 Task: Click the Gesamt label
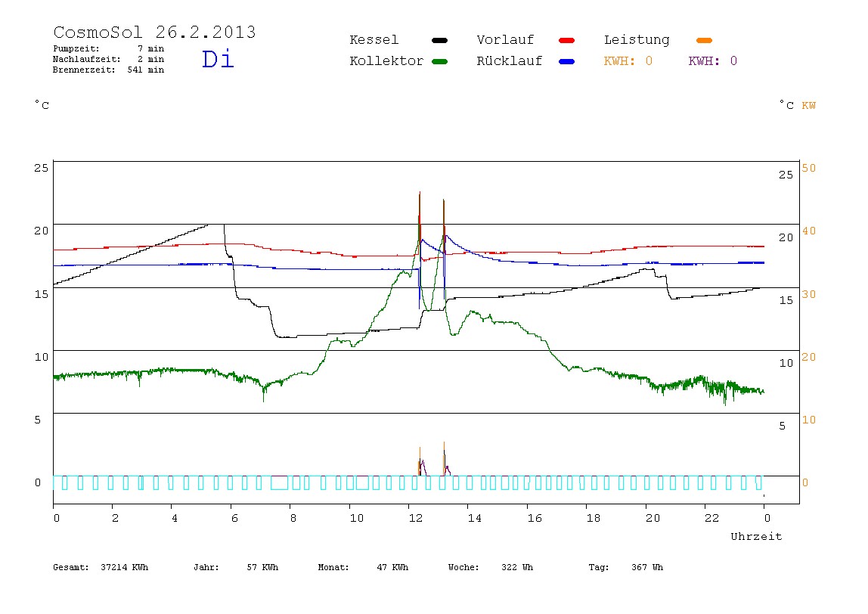coord(71,567)
